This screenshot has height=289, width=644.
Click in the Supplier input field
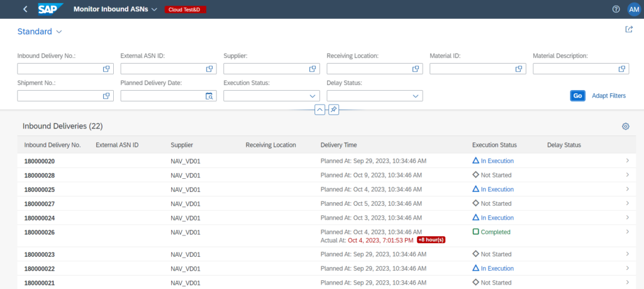tap(264, 69)
